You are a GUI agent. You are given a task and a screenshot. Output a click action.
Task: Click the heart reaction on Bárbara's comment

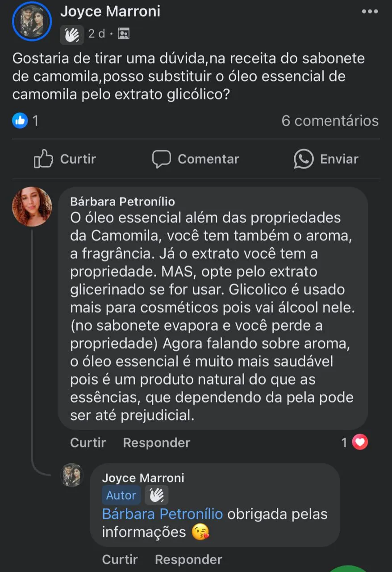click(360, 442)
